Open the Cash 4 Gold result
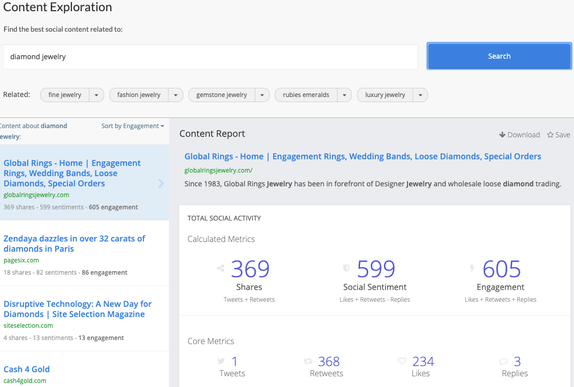 point(26,369)
